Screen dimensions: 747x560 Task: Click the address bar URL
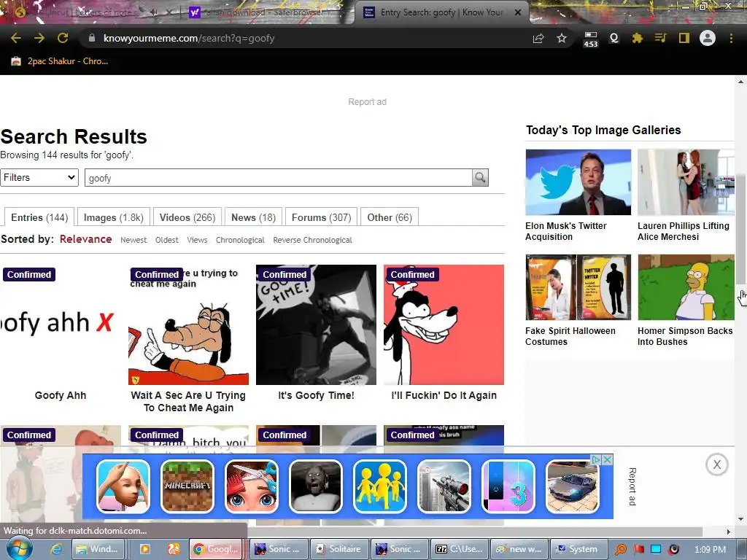189,38
